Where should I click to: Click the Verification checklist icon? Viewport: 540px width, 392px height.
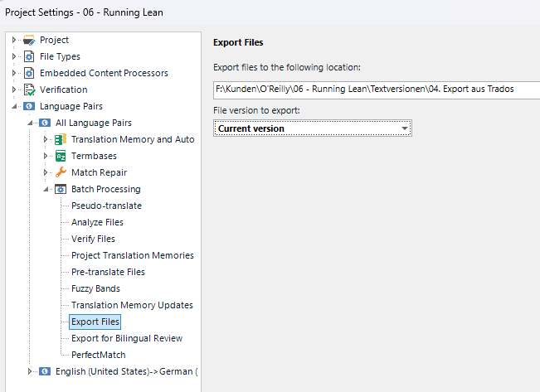point(29,90)
